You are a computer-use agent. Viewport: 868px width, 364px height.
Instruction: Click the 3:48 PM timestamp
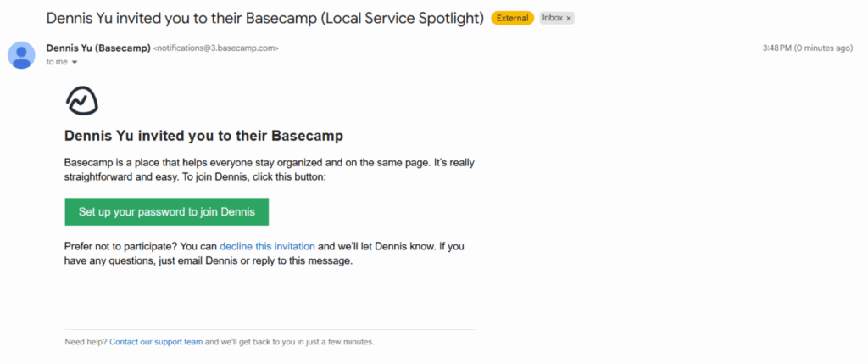click(x=776, y=48)
